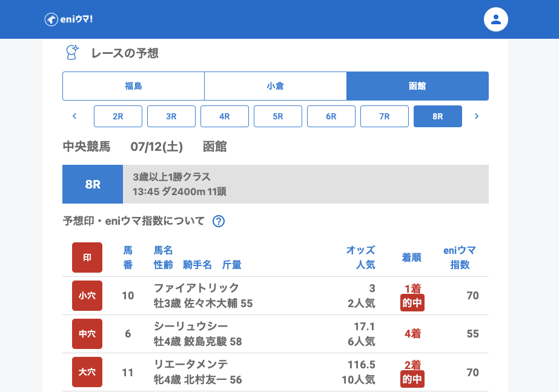This screenshot has width=559, height=392.
Task: Select race 8R
Action: [438, 116]
